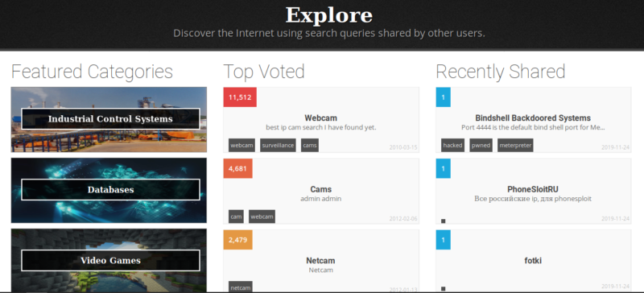The image size is (644, 293).
Task: Select the surveillance tag
Action: pos(278,146)
